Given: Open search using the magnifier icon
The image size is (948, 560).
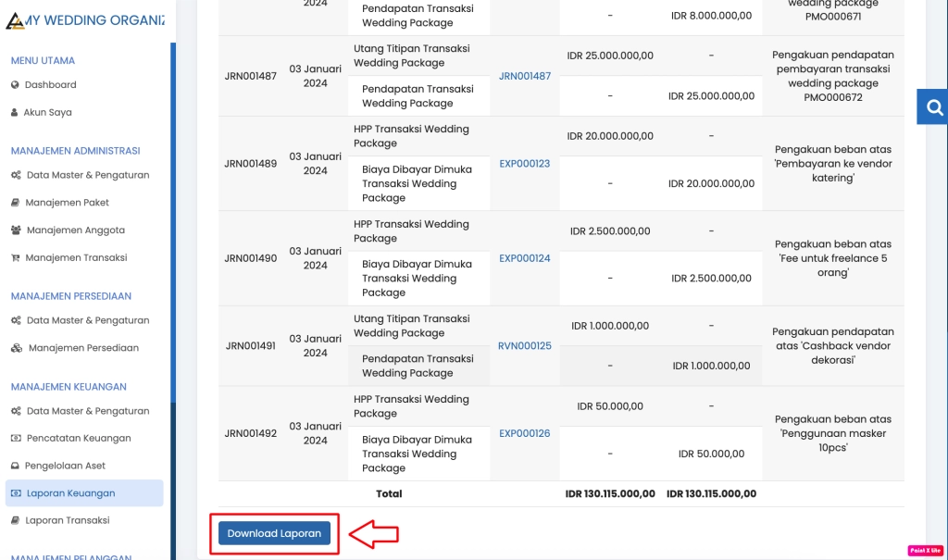Looking at the screenshot, I should pos(933,106).
